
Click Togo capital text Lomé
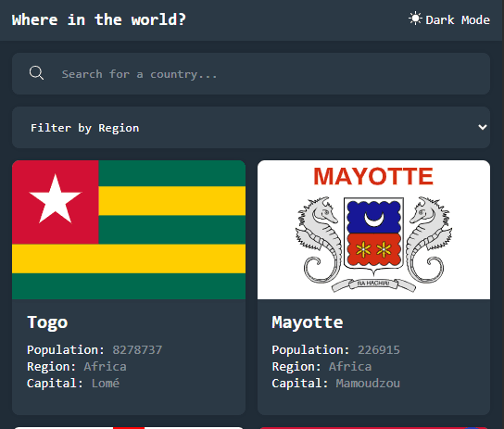click(106, 384)
